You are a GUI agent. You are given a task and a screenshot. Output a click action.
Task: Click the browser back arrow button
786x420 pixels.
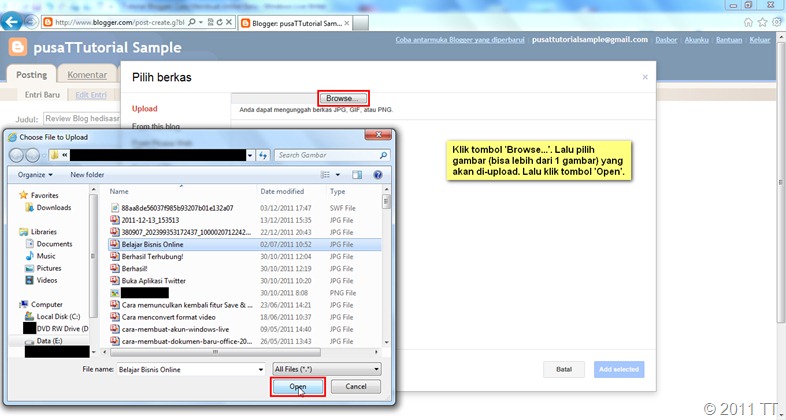[11, 22]
